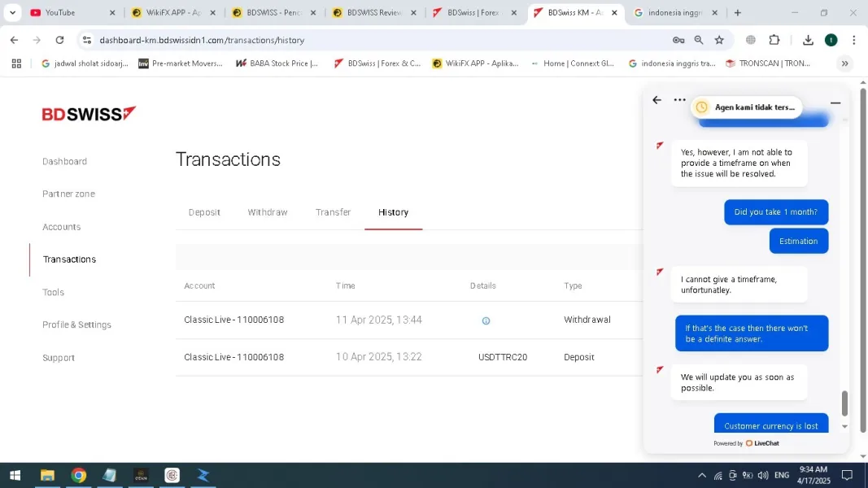This screenshot has width=868, height=488.
Task: Open the saved password key icon
Action: tap(678, 40)
